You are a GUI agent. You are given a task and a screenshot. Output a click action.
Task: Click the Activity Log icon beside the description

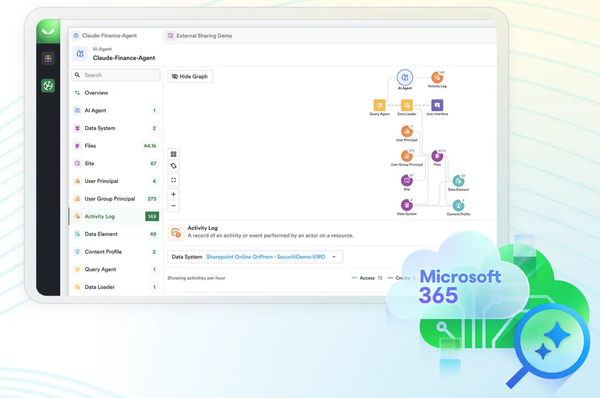tap(176, 233)
